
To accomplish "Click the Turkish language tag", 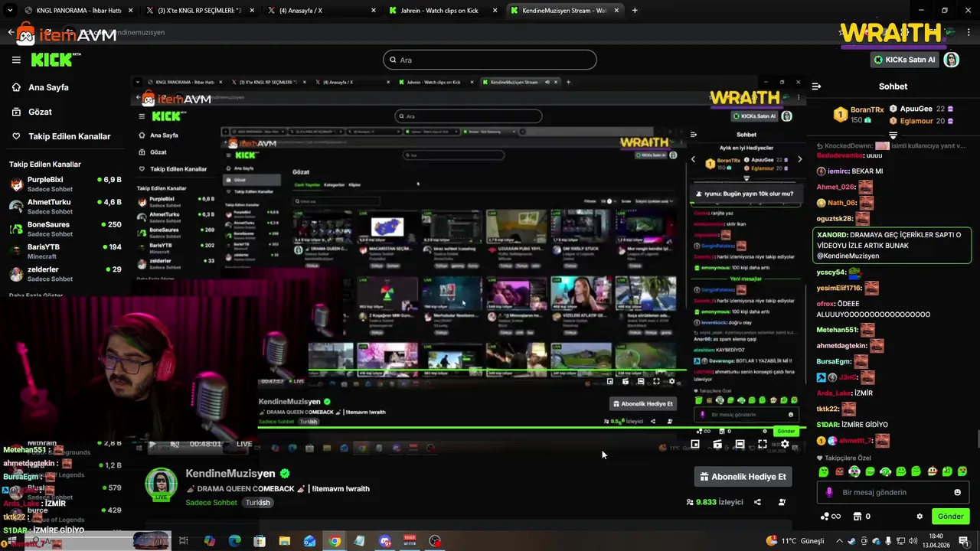I will click(257, 503).
